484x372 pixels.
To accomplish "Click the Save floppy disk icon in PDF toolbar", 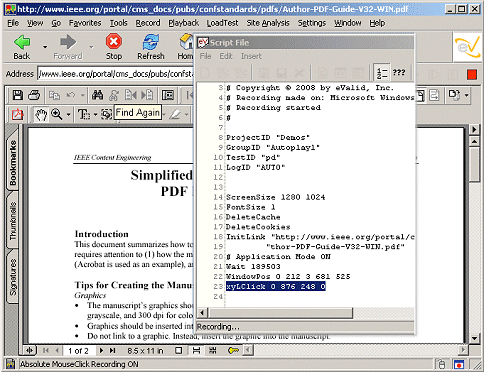I will point(18,95).
